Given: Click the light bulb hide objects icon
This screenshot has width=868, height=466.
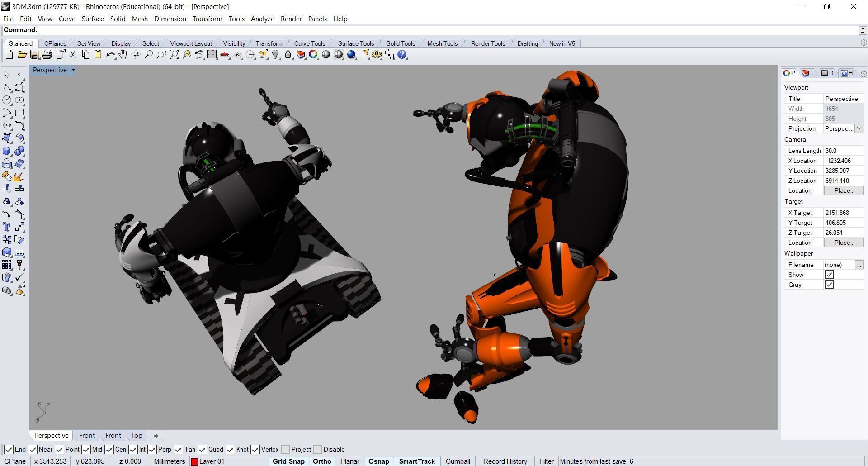Looking at the screenshot, I should tap(275, 55).
